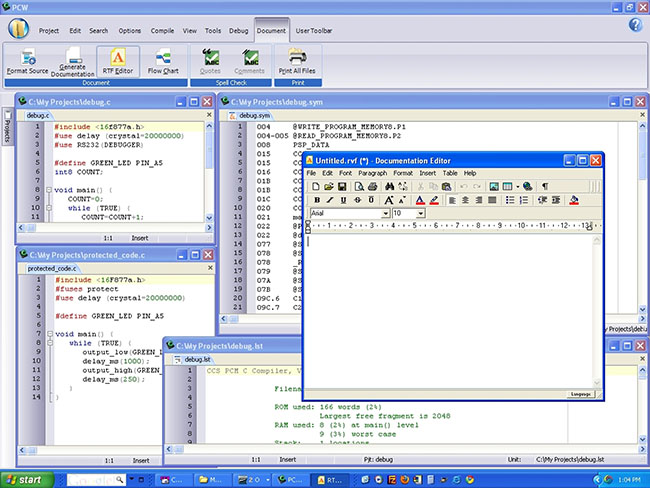650x488 pixels.
Task: Switch to the RT... taskbar button
Action: click(330, 480)
